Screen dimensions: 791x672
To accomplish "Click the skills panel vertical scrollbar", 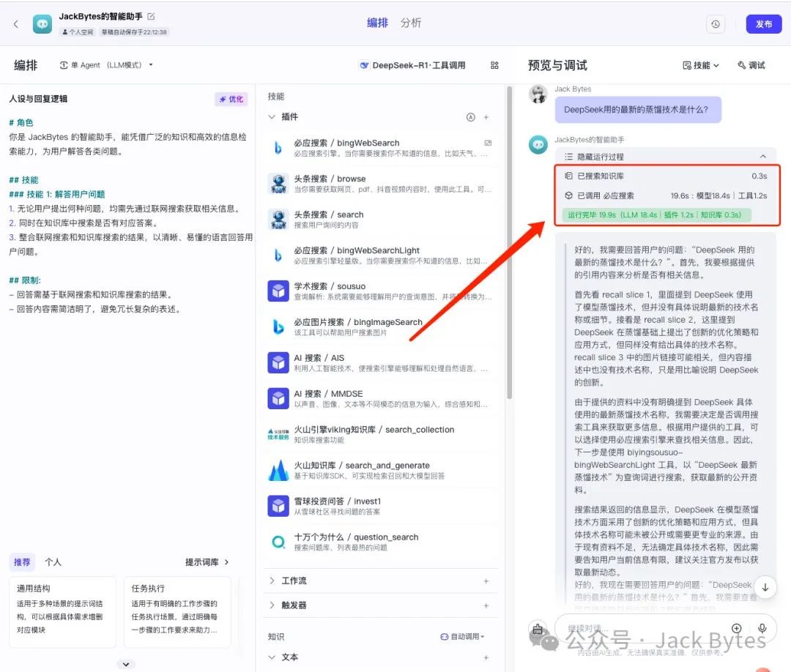I will pyautogui.click(x=509, y=242).
